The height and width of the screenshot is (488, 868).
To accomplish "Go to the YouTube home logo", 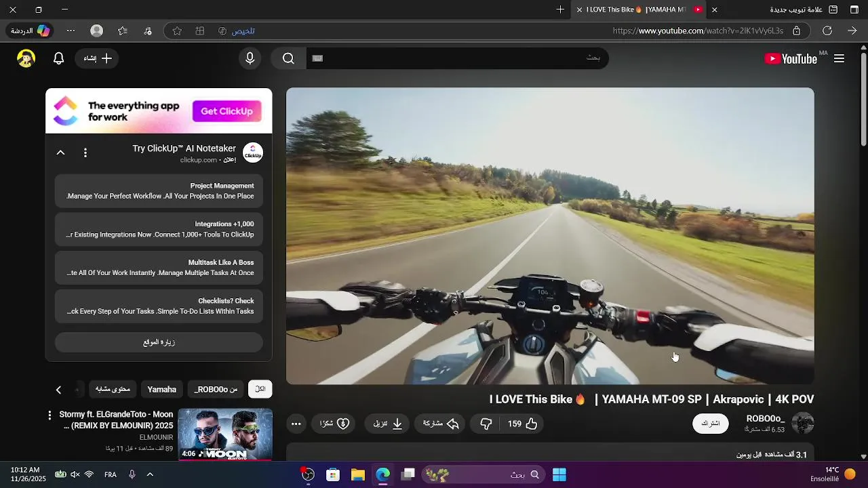I will coord(791,59).
